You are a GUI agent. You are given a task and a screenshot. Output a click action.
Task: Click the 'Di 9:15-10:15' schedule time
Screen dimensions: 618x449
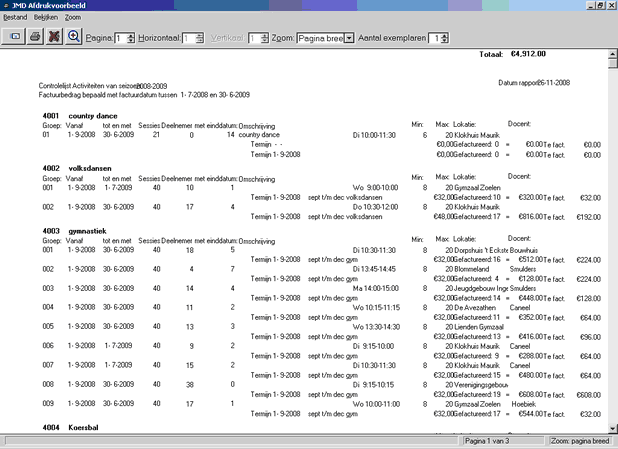(373, 385)
